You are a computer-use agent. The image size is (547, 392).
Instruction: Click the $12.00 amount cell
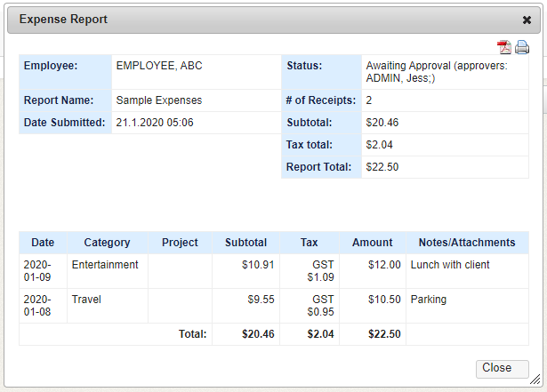383,265
